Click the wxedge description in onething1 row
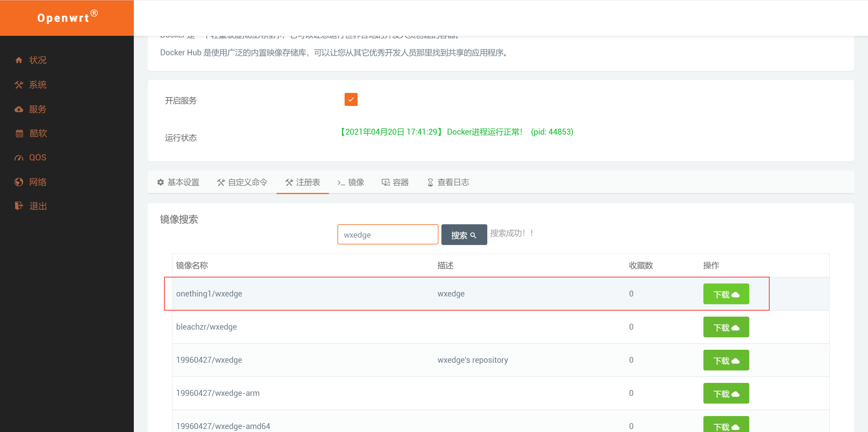868x432 pixels. (x=451, y=294)
